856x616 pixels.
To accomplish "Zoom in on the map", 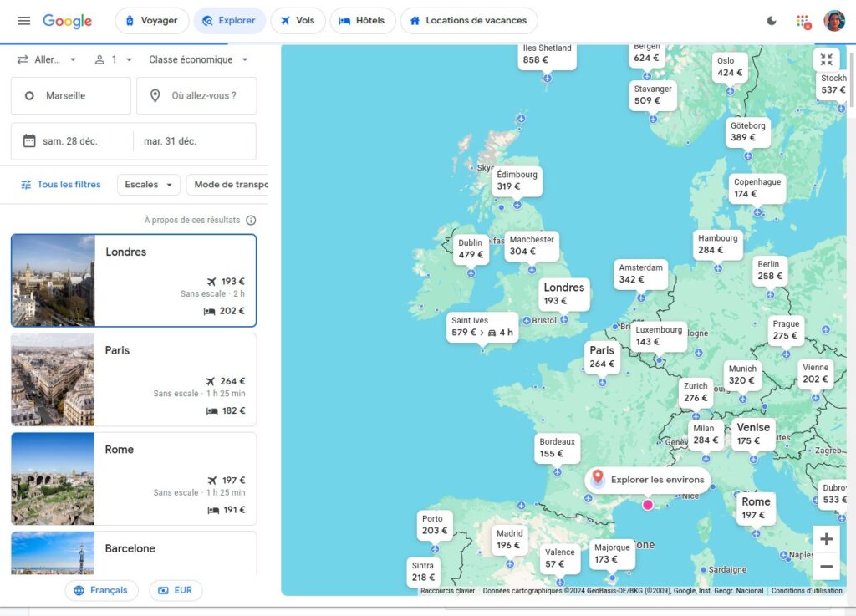I will point(826,539).
